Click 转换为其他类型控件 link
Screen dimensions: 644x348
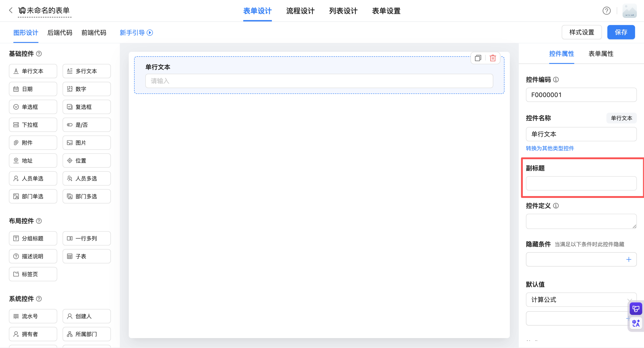pos(550,148)
